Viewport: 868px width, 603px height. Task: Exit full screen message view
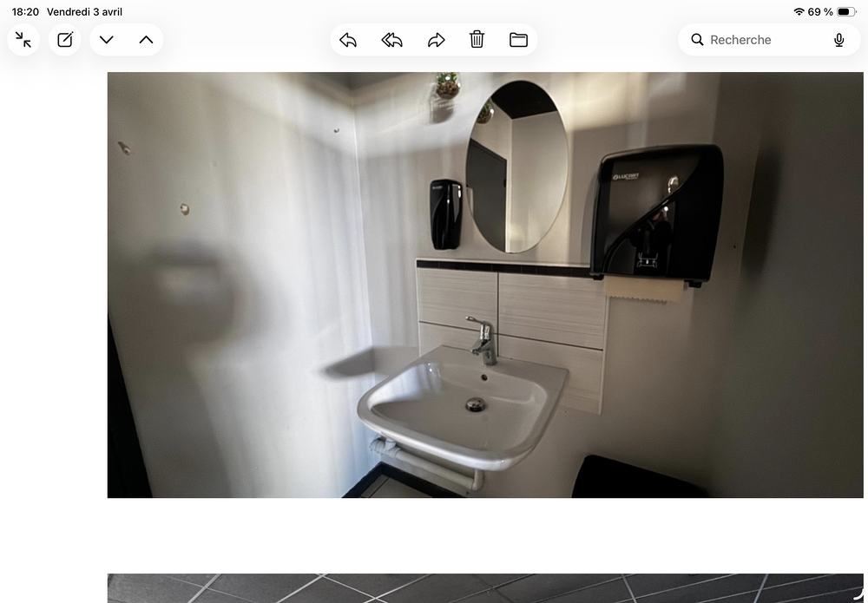click(23, 40)
